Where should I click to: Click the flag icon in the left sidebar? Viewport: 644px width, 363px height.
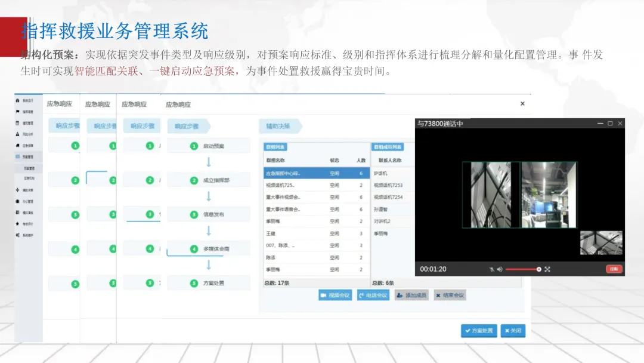pos(18,112)
